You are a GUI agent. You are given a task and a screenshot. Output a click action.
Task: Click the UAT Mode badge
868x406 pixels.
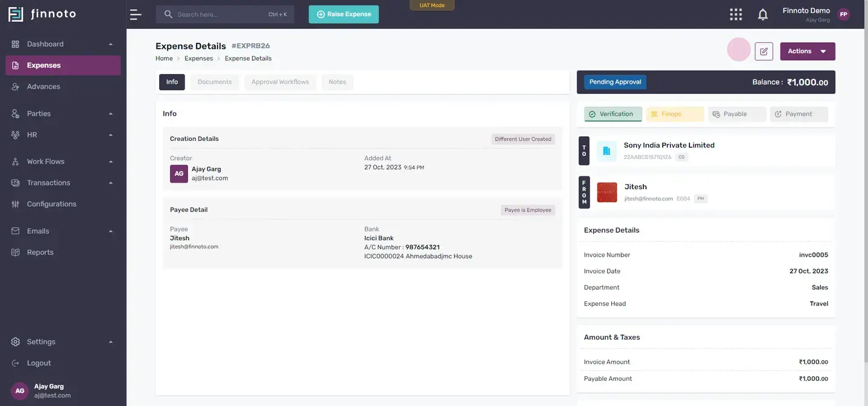432,5
